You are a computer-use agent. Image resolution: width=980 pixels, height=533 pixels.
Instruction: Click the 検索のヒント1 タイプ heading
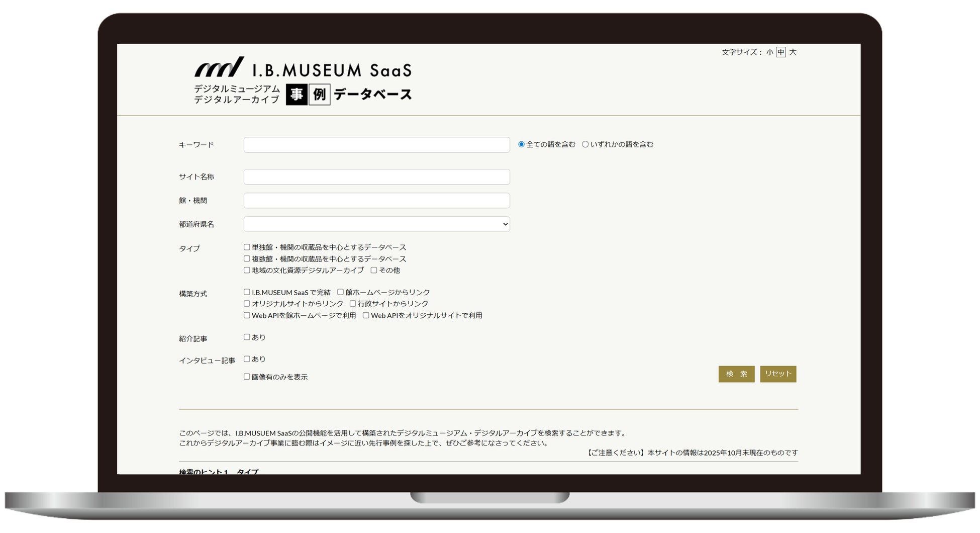point(219,472)
